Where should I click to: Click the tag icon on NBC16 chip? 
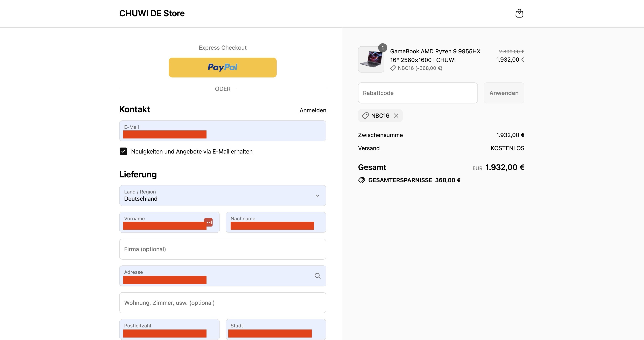(365, 116)
